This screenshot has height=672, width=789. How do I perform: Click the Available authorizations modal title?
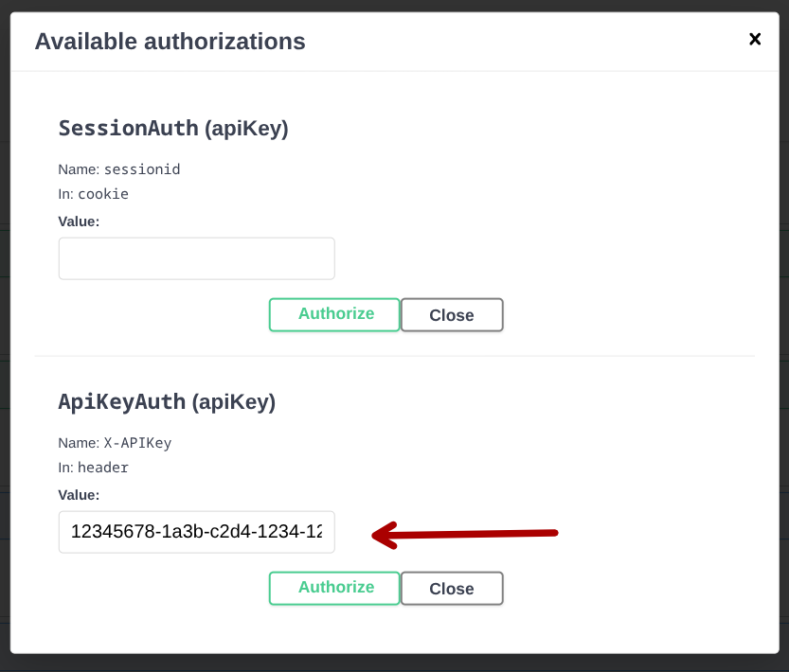[x=170, y=41]
